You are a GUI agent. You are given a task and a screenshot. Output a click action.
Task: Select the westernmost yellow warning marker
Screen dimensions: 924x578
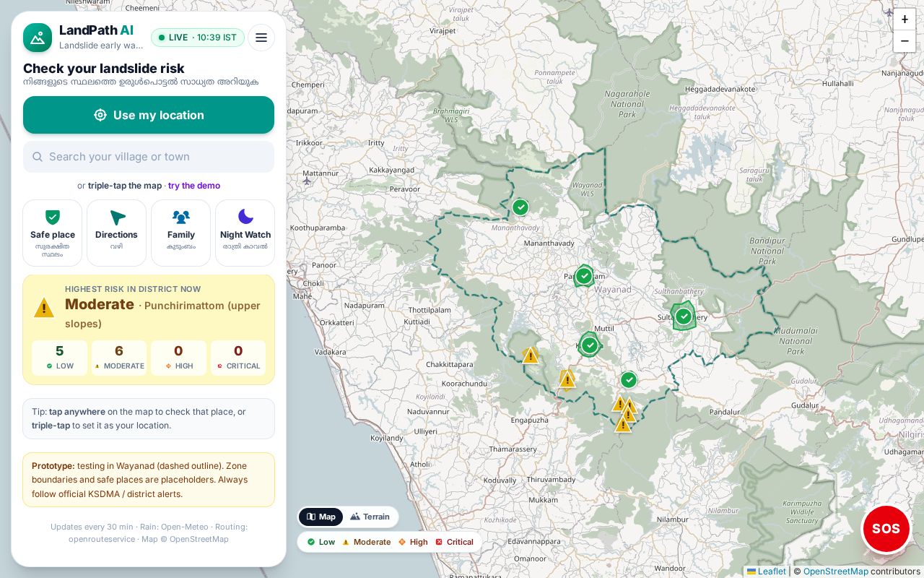[531, 355]
